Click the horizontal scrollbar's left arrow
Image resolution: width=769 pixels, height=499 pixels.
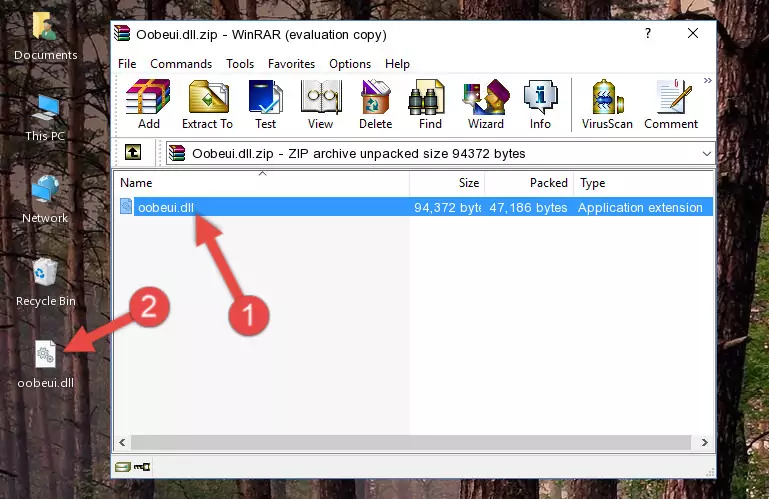click(123, 443)
